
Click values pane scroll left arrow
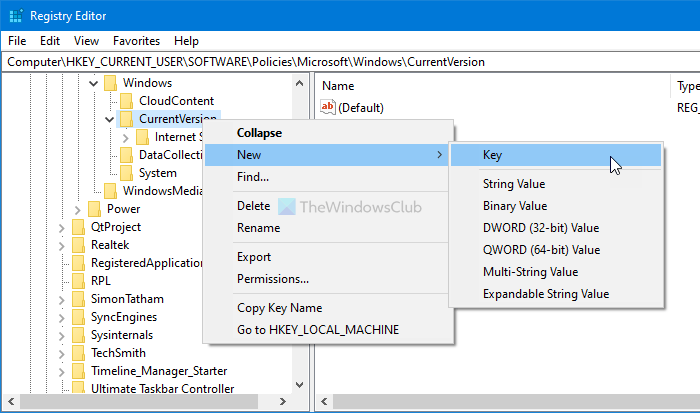pos(325,401)
